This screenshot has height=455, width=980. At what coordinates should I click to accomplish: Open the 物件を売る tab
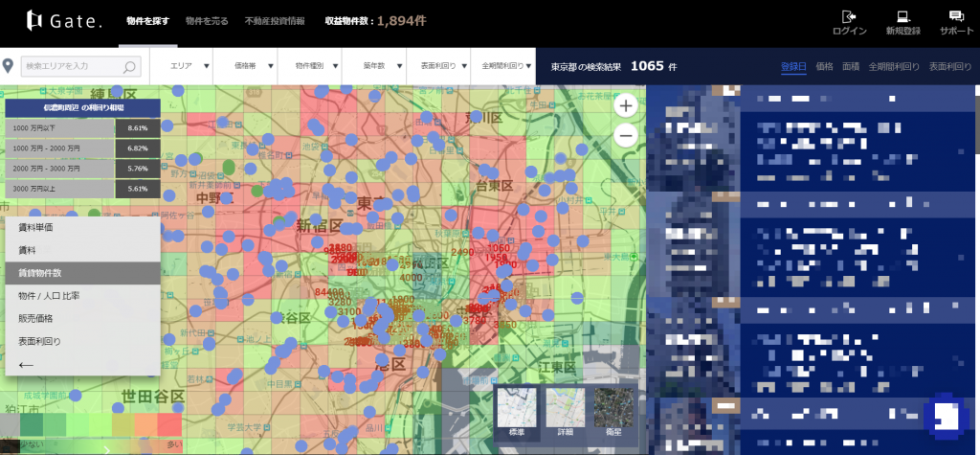(206, 20)
